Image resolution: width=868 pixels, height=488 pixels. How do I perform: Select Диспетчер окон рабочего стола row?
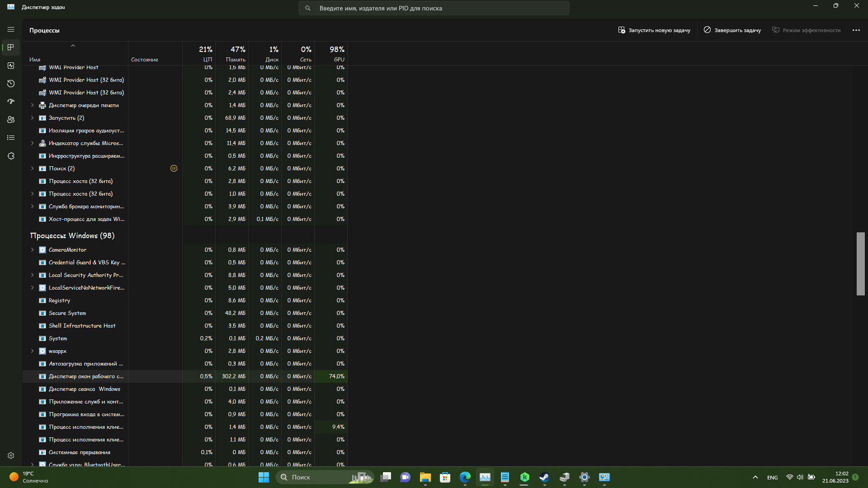click(185, 376)
